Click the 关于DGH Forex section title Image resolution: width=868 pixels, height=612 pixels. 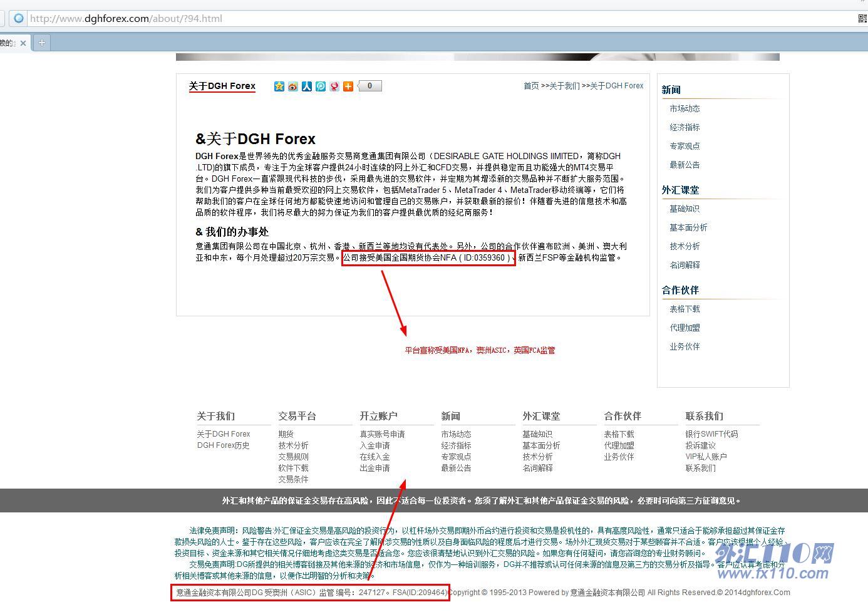pyautogui.click(x=222, y=86)
